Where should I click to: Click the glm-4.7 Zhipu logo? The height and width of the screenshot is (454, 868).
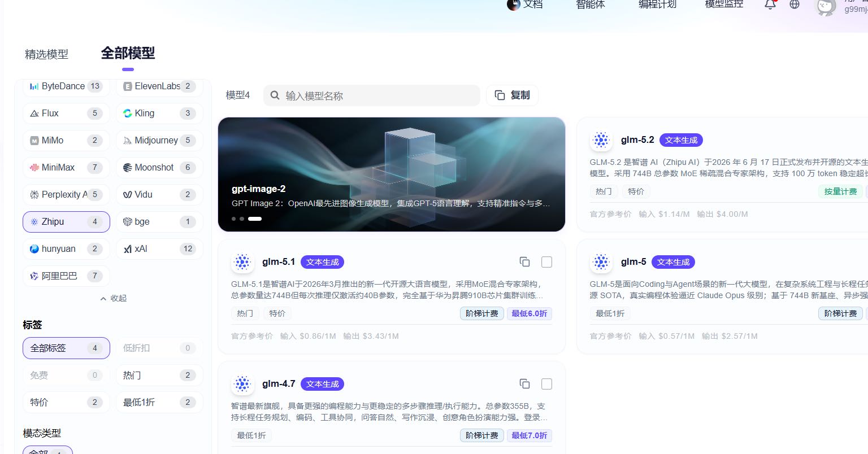tap(242, 384)
